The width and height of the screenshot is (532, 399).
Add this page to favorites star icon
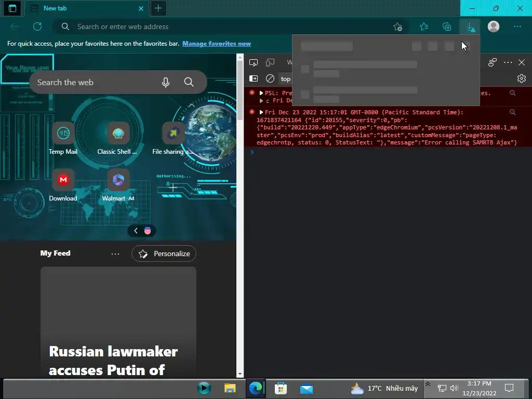[x=397, y=27]
